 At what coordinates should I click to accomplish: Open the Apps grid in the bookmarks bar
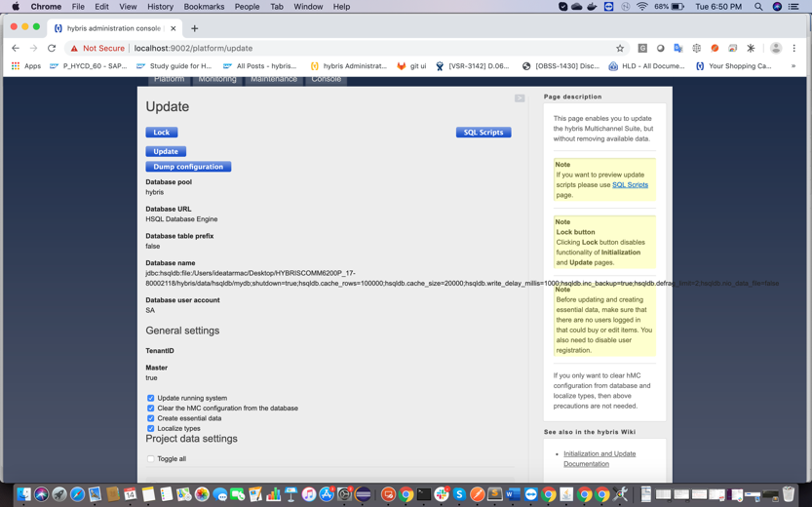pyautogui.click(x=25, y=66)
